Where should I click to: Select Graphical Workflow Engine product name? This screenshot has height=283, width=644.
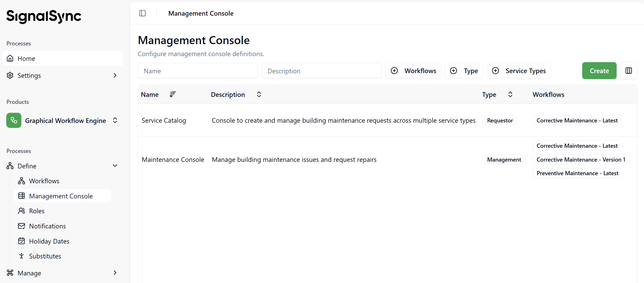pos(65,121)
